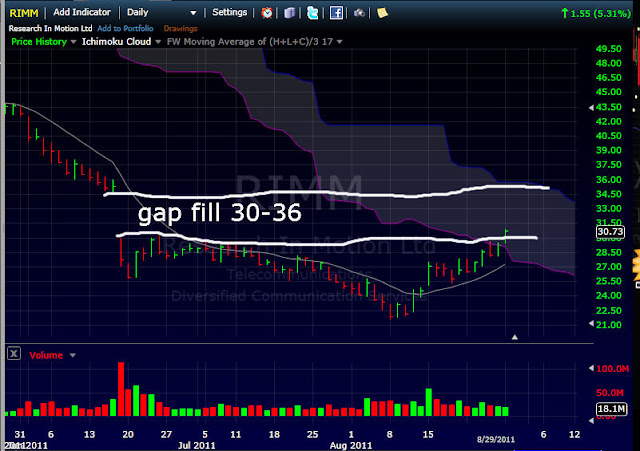Click Add Indicator

pyautogui.click(x=82, y=12)
